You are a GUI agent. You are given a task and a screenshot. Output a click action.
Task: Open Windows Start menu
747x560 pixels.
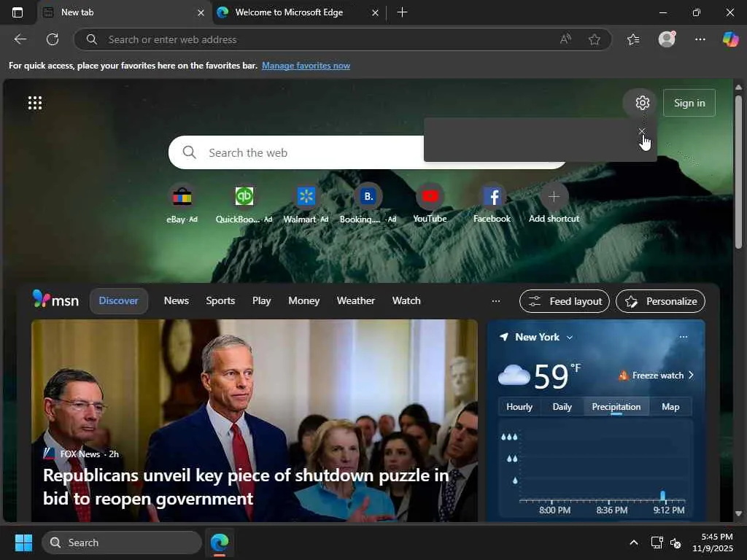click(x=23, y=542)
